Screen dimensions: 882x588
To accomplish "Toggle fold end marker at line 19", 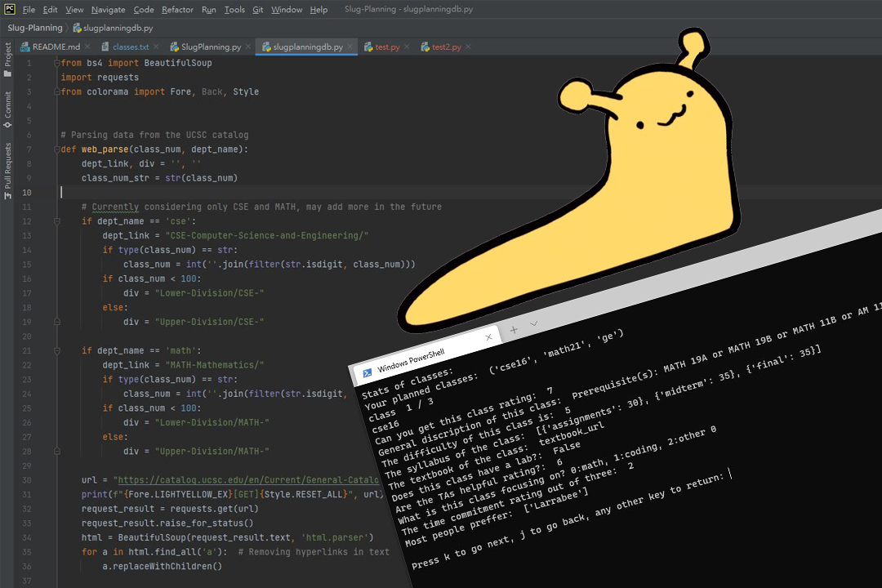I will (57, 322).
